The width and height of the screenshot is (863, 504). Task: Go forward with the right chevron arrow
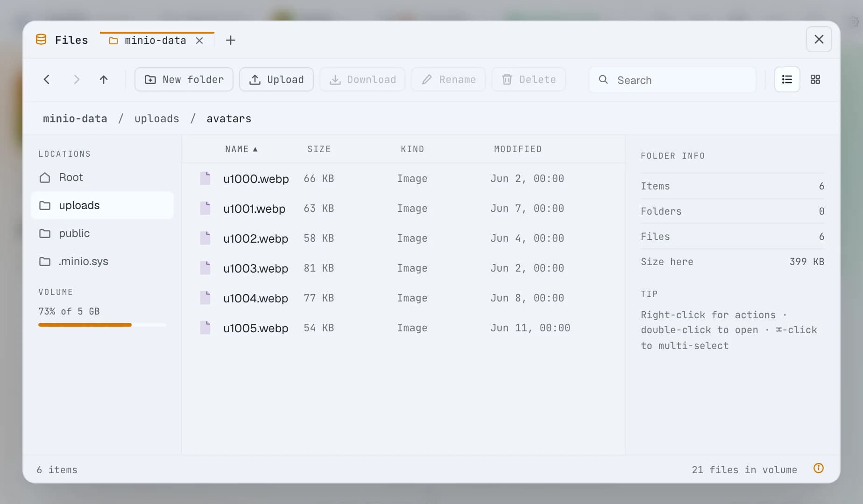click(77, 79)
